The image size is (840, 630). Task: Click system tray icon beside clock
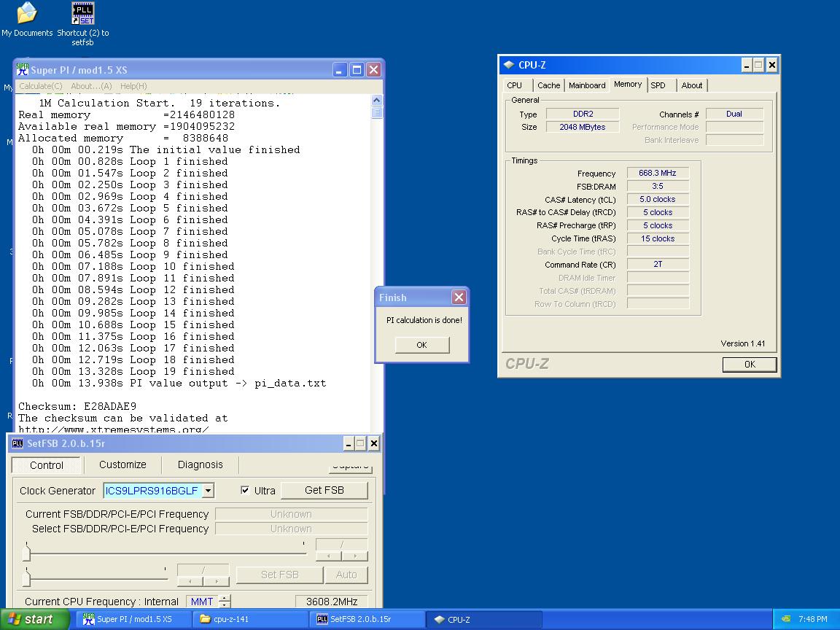[786, 619]
